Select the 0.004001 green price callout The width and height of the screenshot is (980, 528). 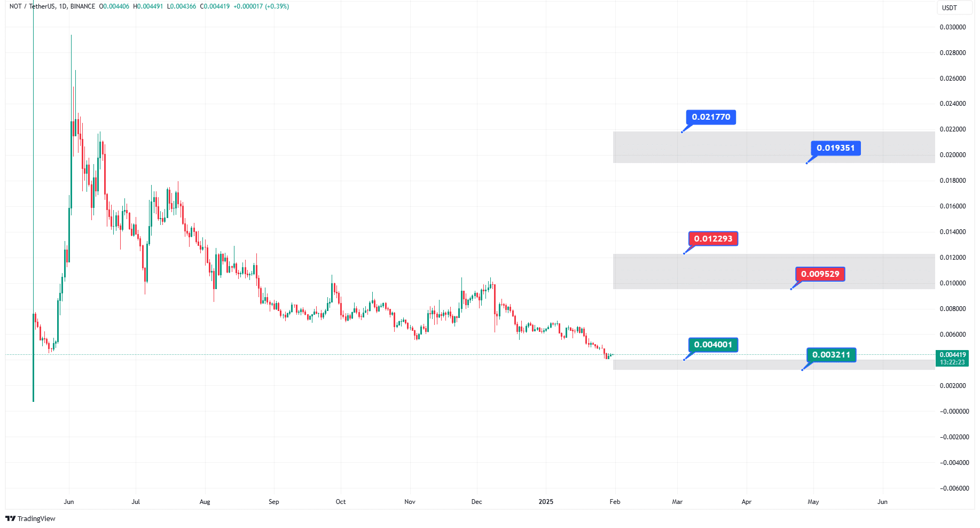713,345
